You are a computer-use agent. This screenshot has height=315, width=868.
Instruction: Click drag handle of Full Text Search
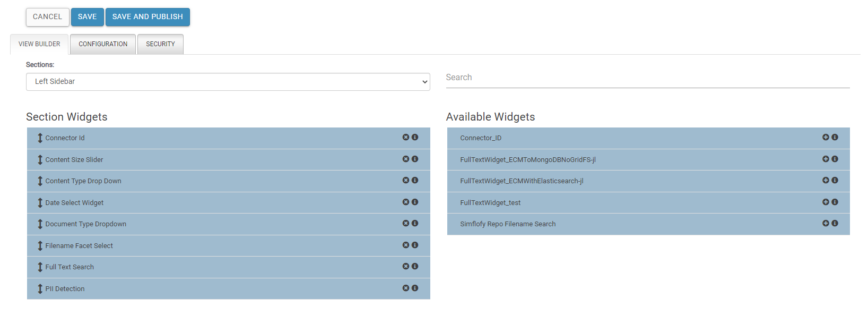pos(40,267)
